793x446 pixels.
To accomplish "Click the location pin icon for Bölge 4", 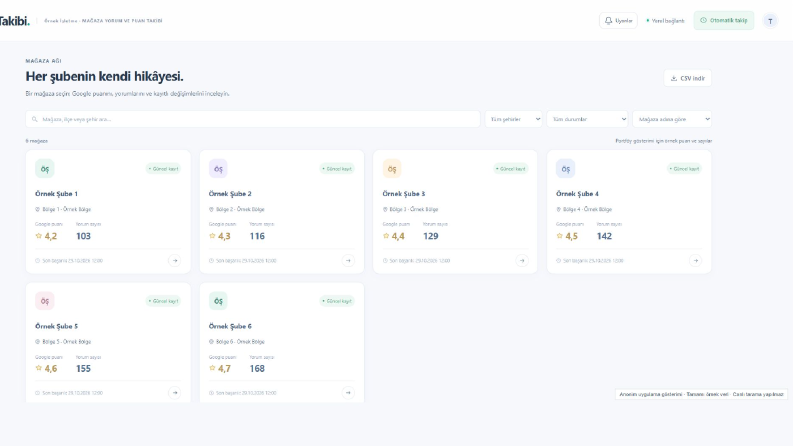I will pos(558,209).
